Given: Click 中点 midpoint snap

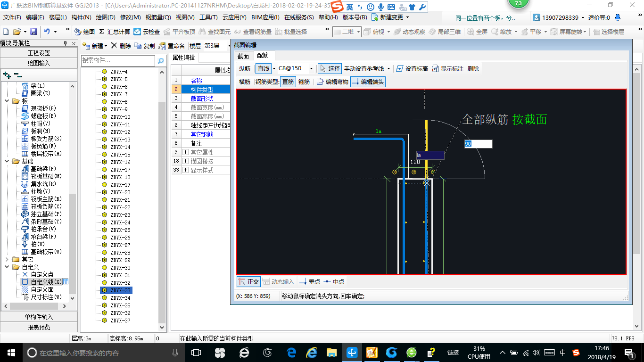Looking at the screenshot, I should click(x=334, y=281).
